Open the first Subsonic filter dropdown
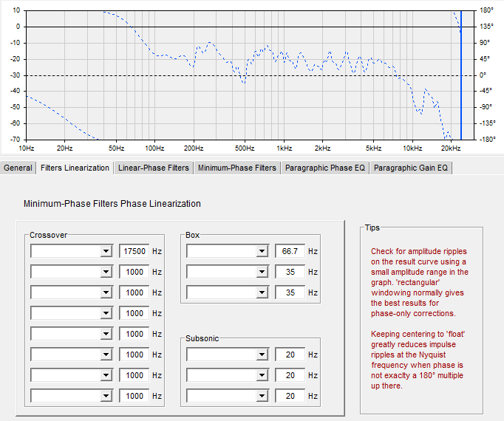This screenshot has width=504, height=421. pos(228,355)
